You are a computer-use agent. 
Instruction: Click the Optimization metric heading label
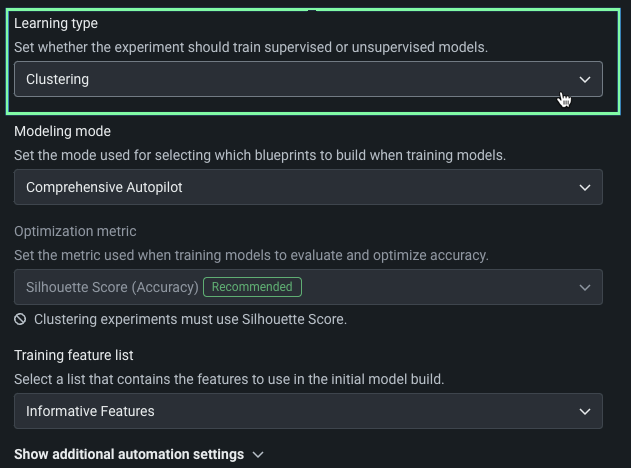click(75, 231)
